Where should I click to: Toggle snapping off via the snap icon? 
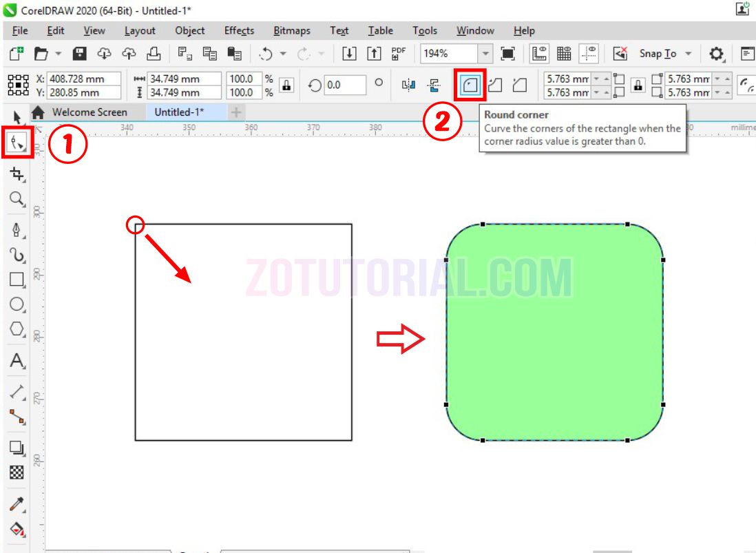click(620, 53)
